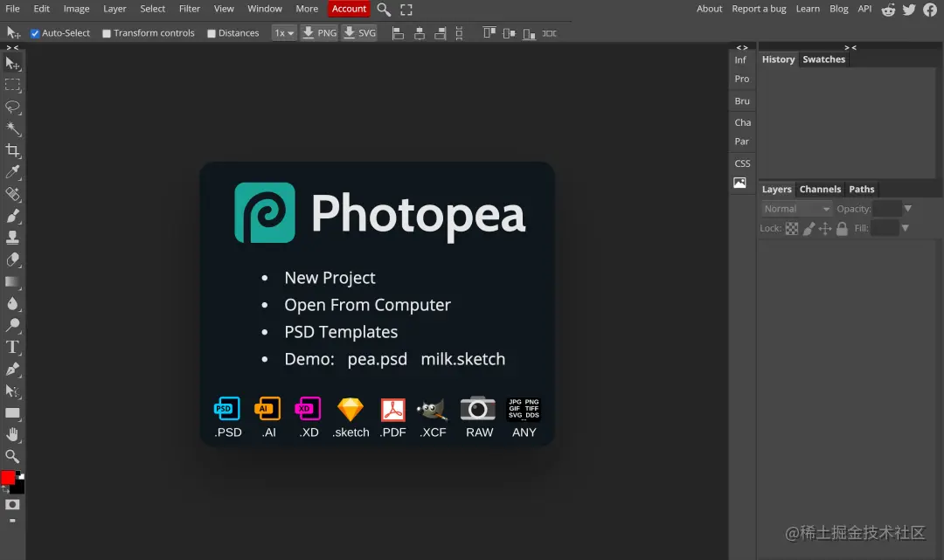
Task: Expand the narrow side panel column arrows
Action: coord(742,47)
